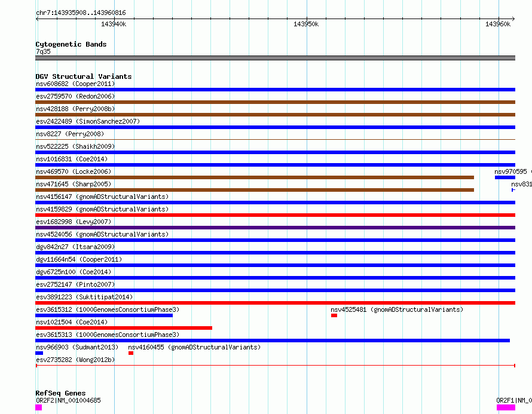The height and width of the screenshot is (414, 532).
Task: Select the blue bar under esv2752147
Action: [x=275, y=290]
